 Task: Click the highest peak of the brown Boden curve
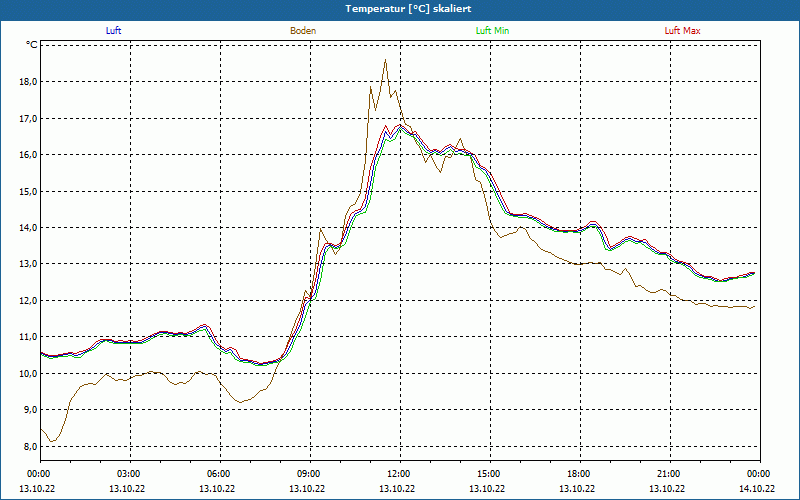(x=385, y=60)
